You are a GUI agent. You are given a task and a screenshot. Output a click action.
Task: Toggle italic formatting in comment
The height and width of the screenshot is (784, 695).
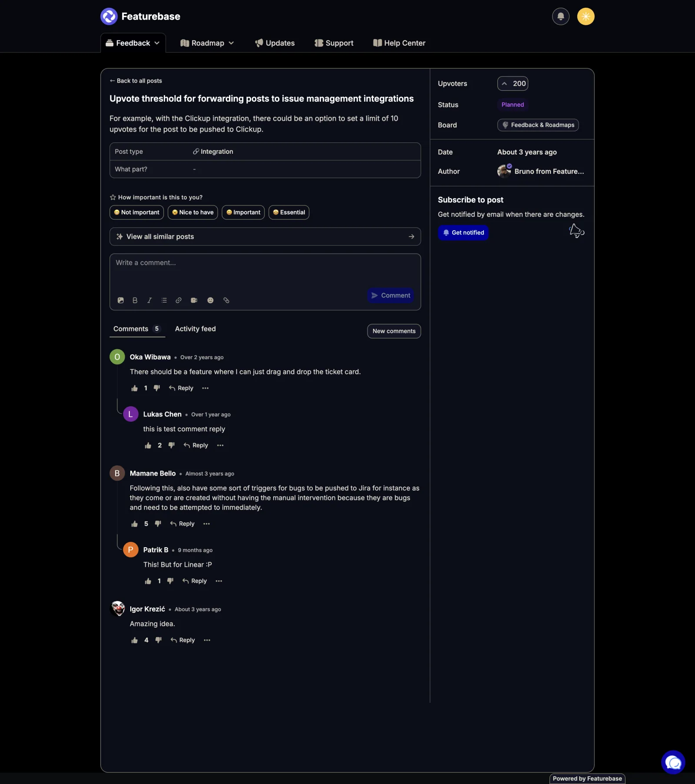pos(149,300)
